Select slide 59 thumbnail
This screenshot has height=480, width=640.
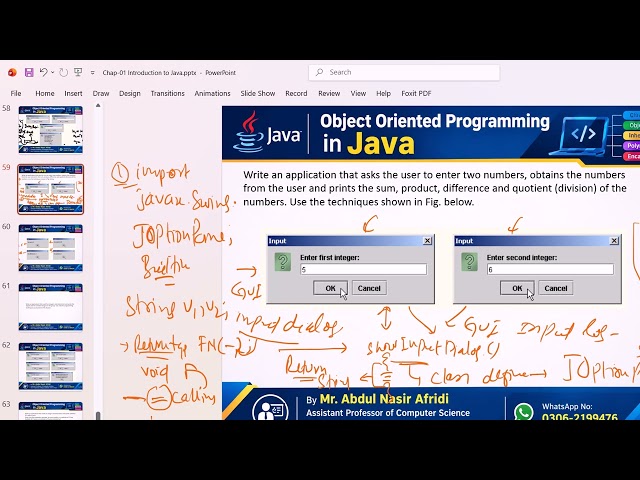pyautogui.click(x=51, y=189)
